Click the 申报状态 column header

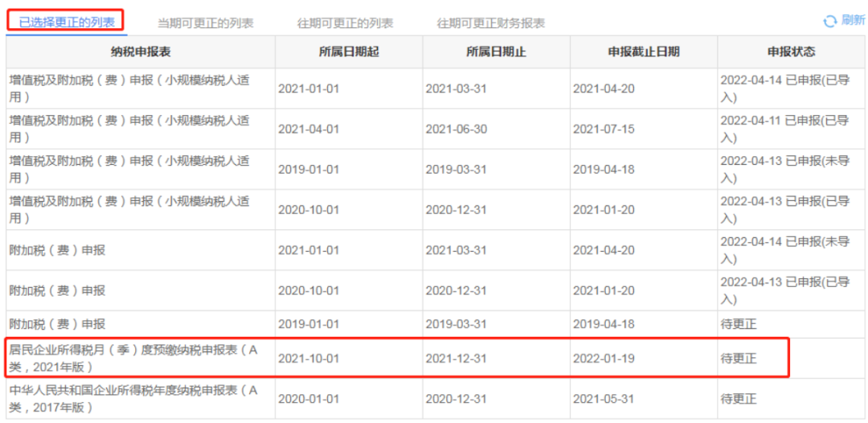pyautogui.click(x=791, y=52)
